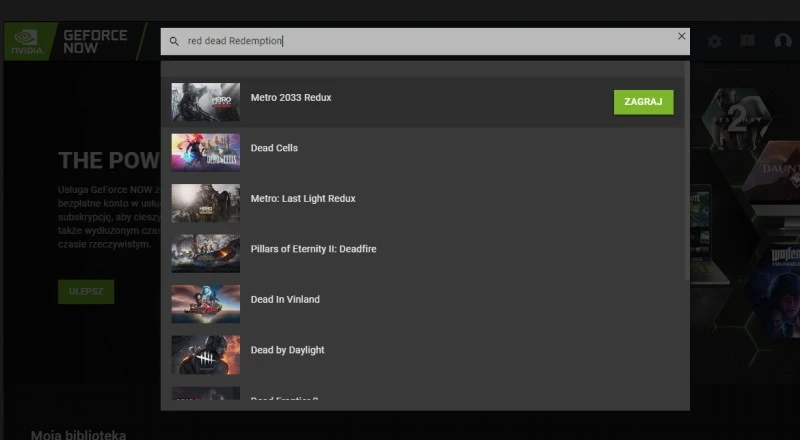800x440 pixels.
Task: Select Pillars of Eternity II: Deadfire result
Action: tap(422, 254)
